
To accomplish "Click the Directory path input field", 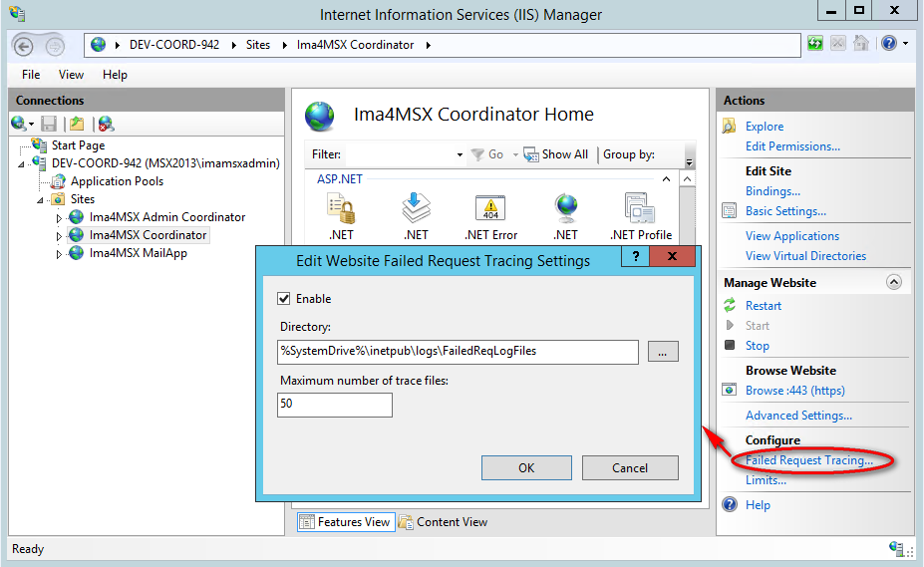I will (x=458, y=352).
